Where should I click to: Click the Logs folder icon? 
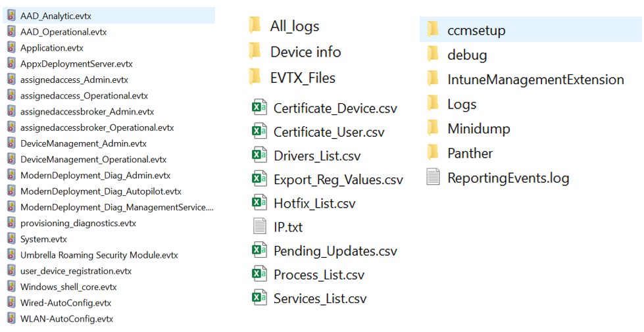point(432,103)
